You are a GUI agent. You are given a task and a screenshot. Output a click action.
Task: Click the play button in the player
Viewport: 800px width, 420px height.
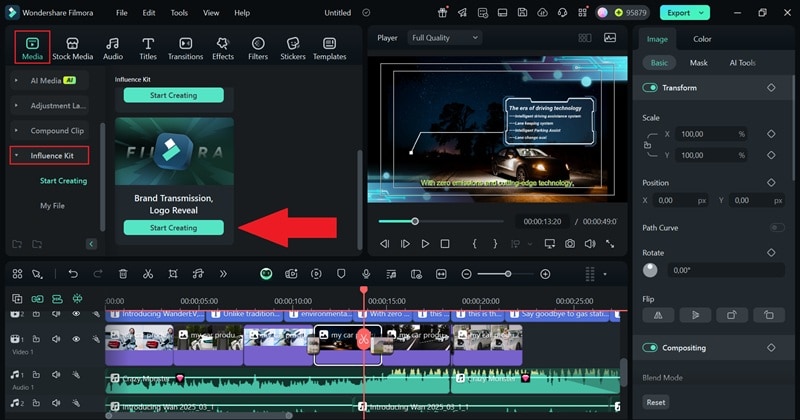point(425,244)
